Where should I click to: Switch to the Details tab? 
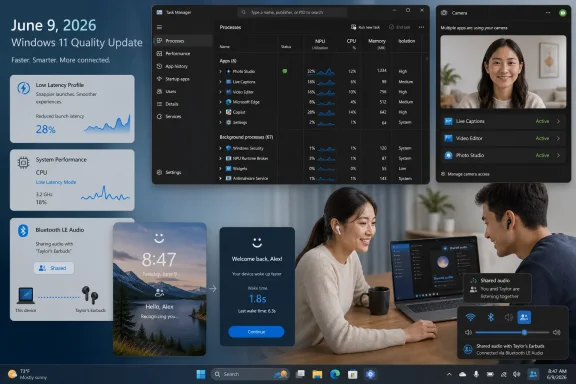pos(183,104)
